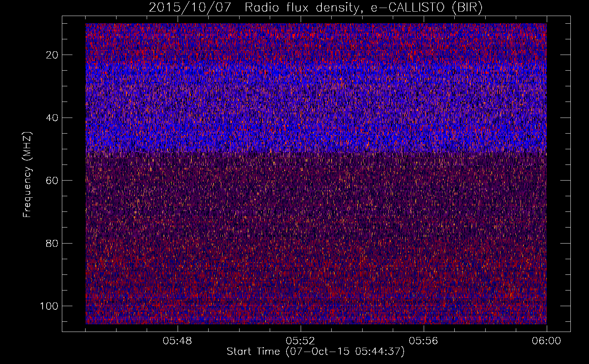Click the 05:56 time tick label

tap(423, 341)
